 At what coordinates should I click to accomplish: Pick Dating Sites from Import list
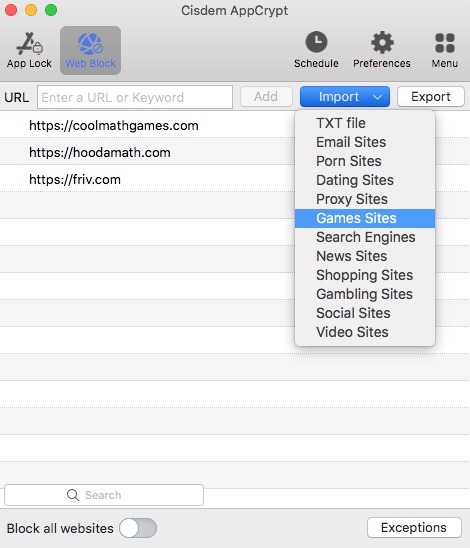coord(365,180)
